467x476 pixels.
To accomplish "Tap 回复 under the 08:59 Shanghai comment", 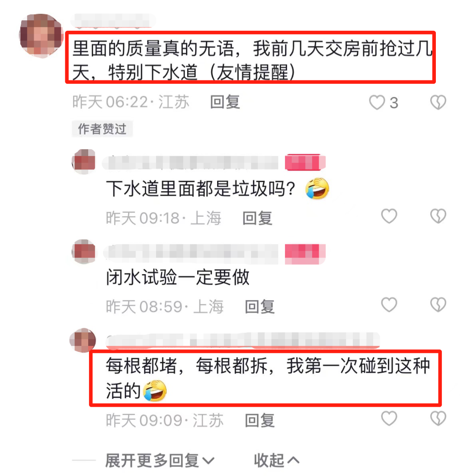I will [x=259, y=307].
